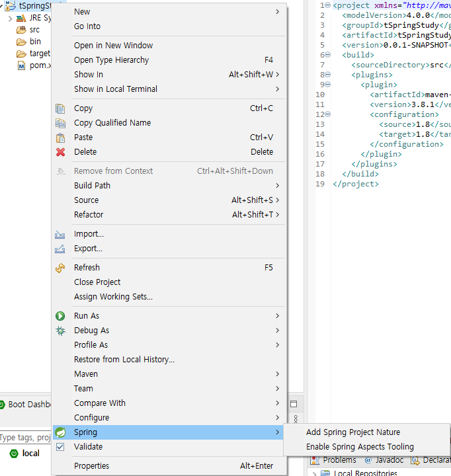Image resolution: width=451 pixels, height=476 pixels.
Task: Click the pom.xml Maven file icon
Action: pyautogui.click(x=21, y=65)
